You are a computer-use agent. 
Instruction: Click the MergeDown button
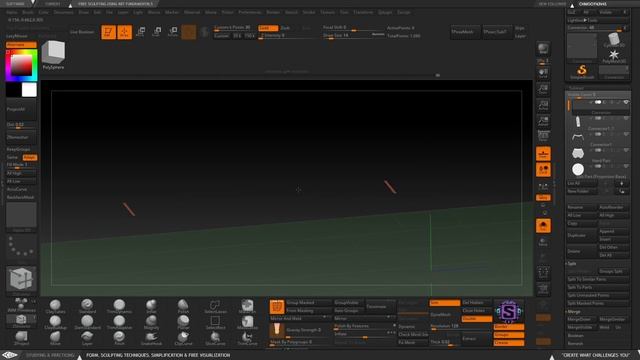tap(582, 320)
